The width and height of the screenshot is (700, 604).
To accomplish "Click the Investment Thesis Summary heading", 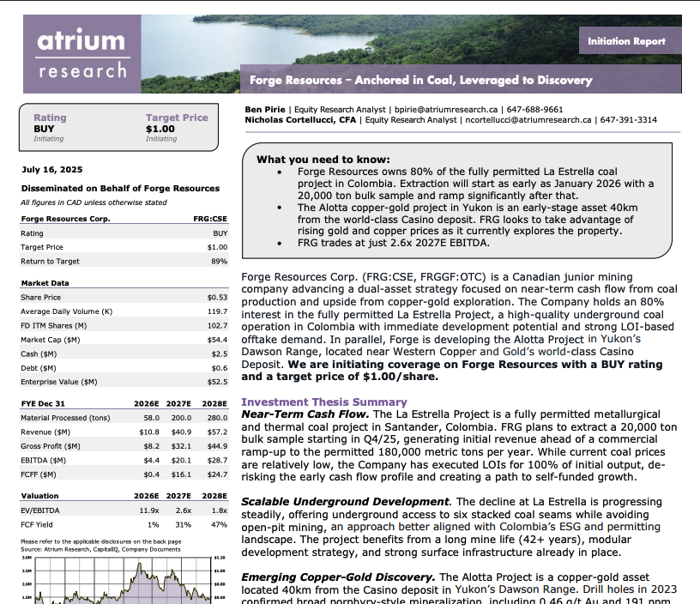I will [324, 402].
